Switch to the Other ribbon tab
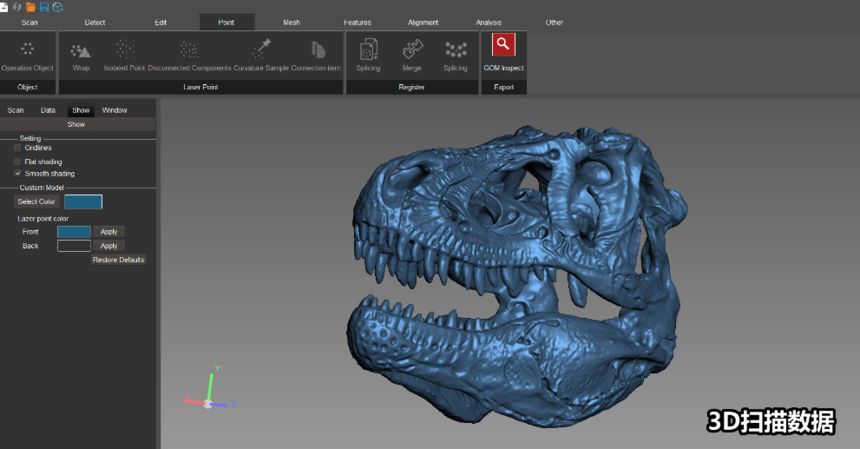This screenshot has width=860, height=449. pos(554,22)
